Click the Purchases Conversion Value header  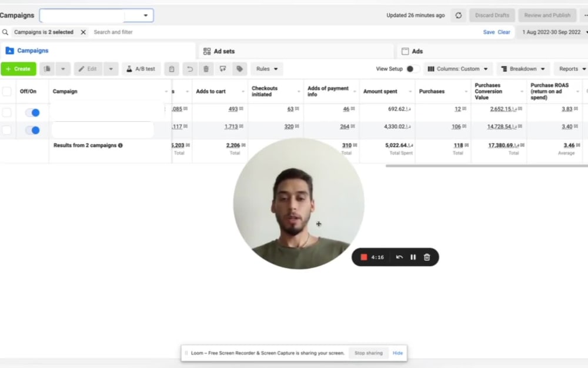point(488,91)
